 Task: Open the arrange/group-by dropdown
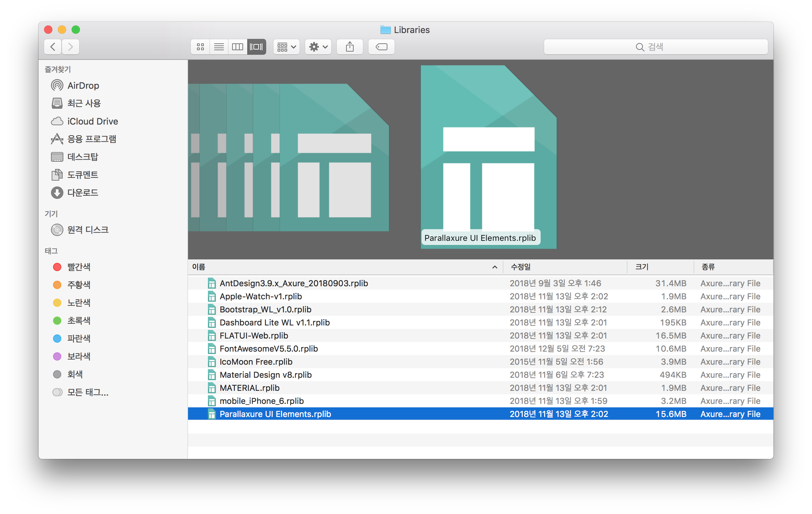pos(287,47)
